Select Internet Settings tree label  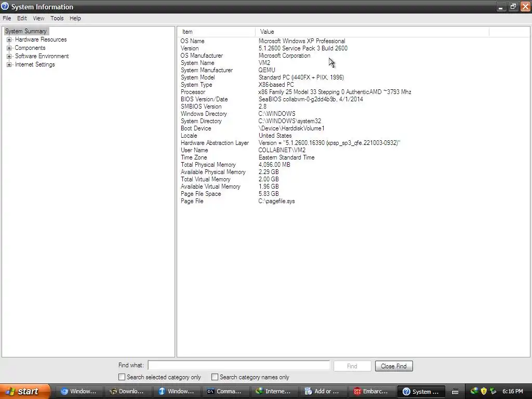(35, 64)
